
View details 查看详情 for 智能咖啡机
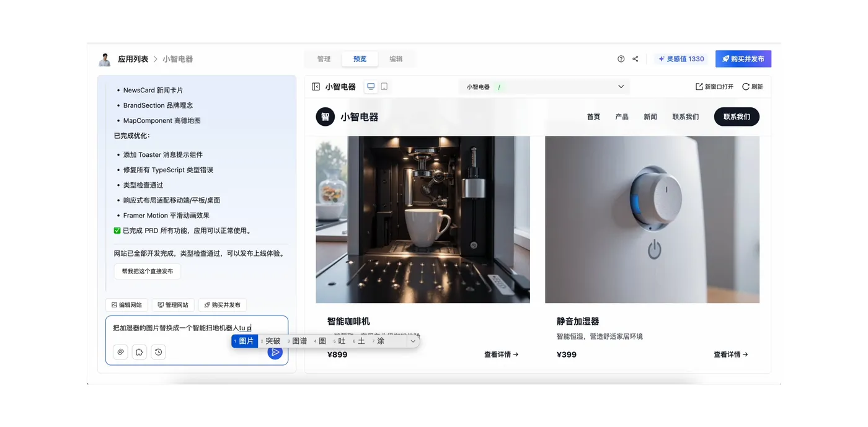click(501, 354)
